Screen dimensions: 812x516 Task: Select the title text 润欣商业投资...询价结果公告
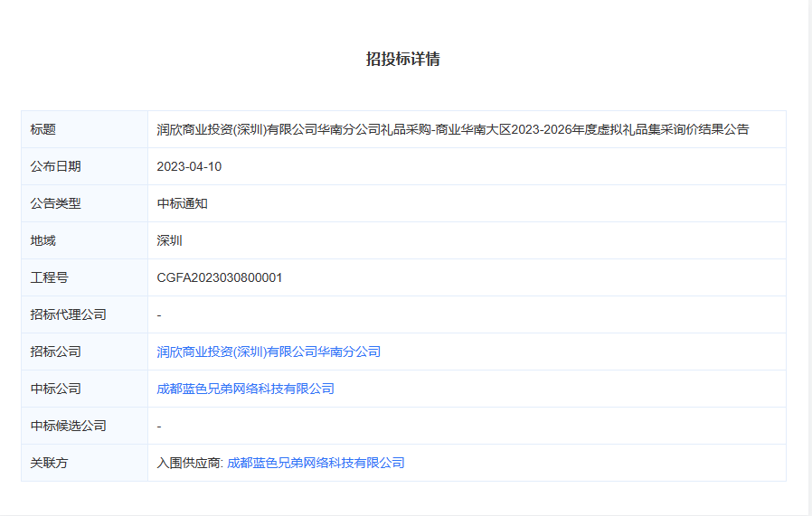[453, 129]
